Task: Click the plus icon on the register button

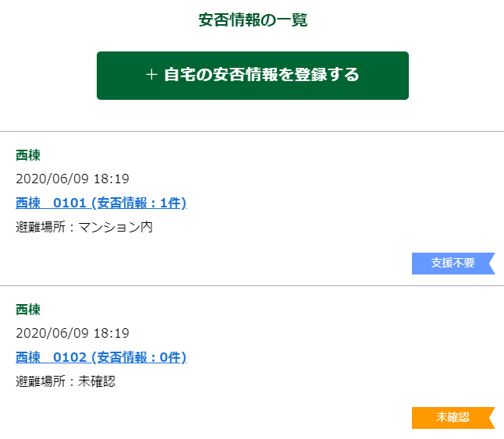Action: 151,75
